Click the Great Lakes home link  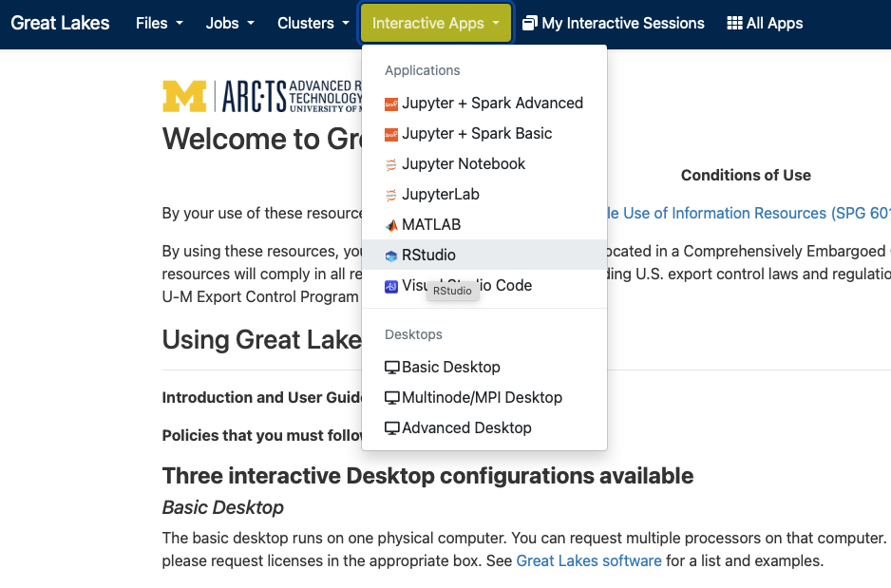point(60,23)
